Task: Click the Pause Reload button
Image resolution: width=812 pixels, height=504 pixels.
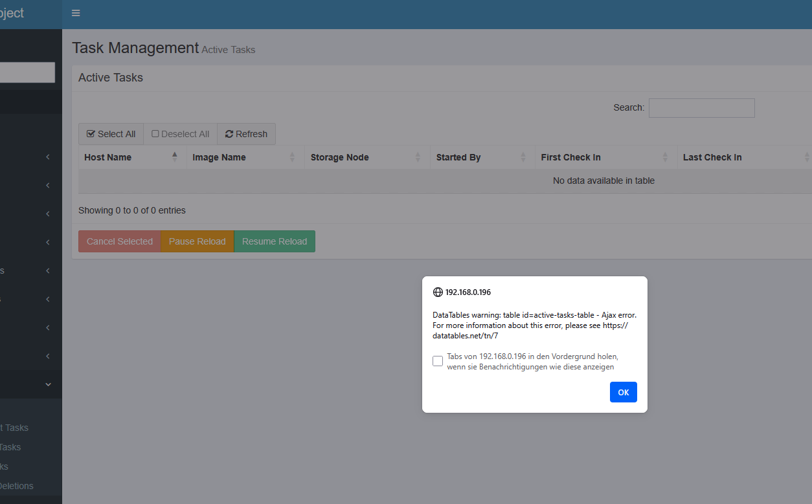Action: pos(197,241)
